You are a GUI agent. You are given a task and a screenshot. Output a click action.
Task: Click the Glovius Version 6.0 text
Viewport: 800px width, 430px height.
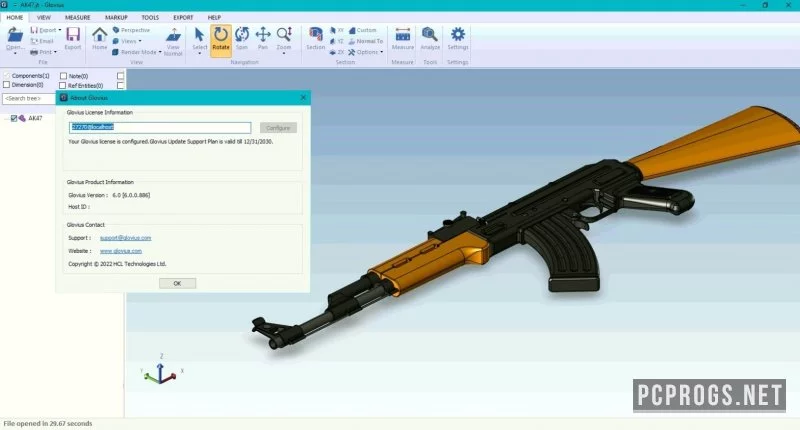coord(109,195)
